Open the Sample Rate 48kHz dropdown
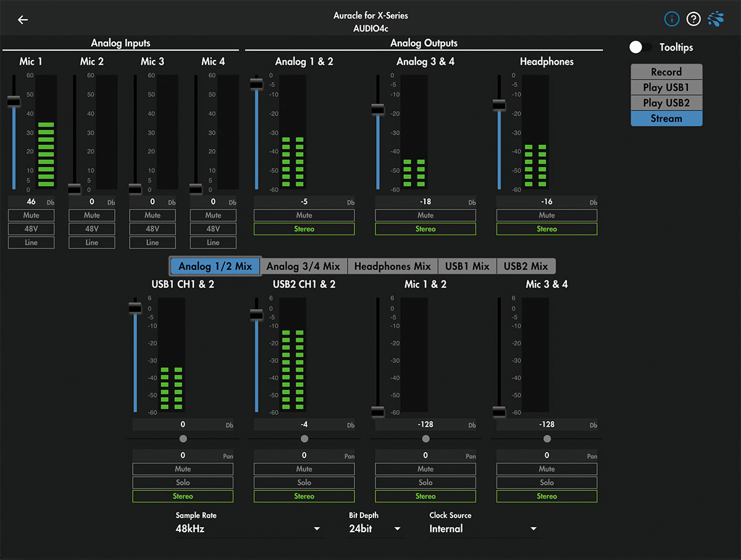Screen dimensions: 741x560 pyautogui.click(x=249, y=529)
